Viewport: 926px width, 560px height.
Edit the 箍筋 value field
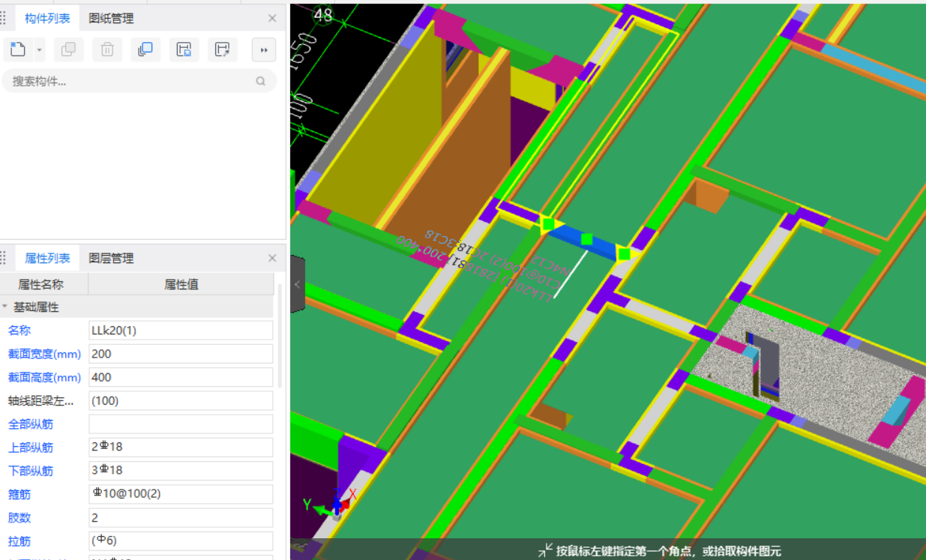pos(181,494)
